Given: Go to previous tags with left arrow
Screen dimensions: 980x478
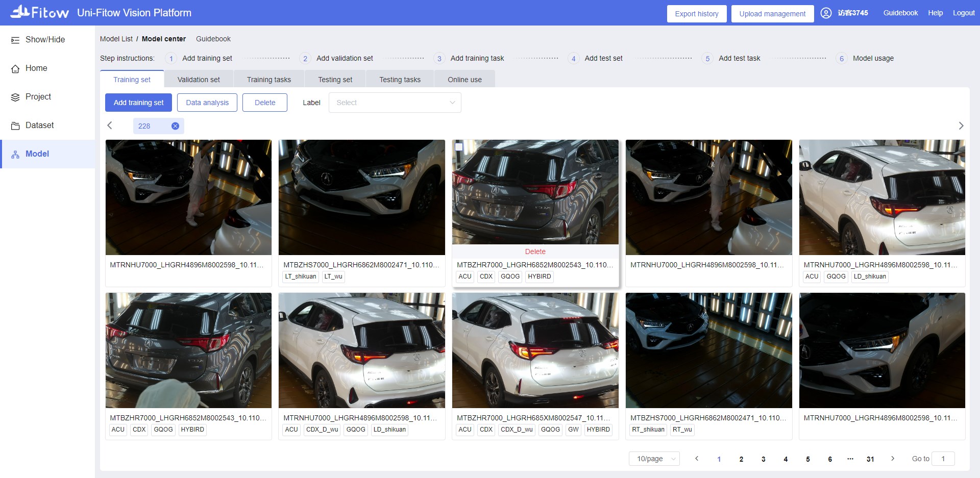Looking at the screenshot, I should pyautogui.click(x=110, y=125).
